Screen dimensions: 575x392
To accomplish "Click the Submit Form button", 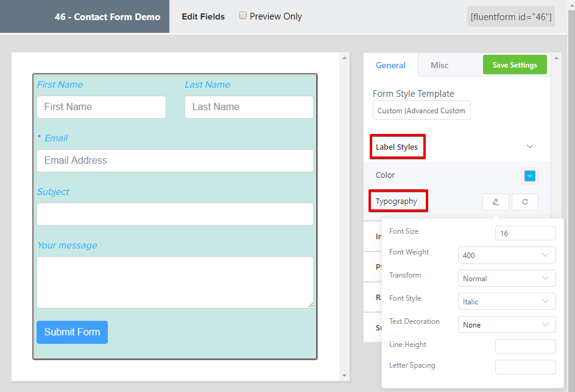I will click(72, 332).
